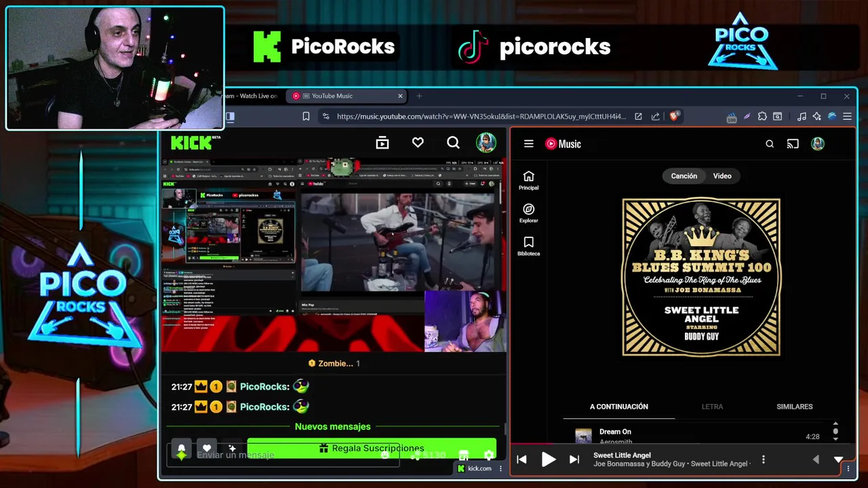This screenshot has height=488, width=868.
Task: Open YouTube Music account avatar
Action: [x=818, y=144]
